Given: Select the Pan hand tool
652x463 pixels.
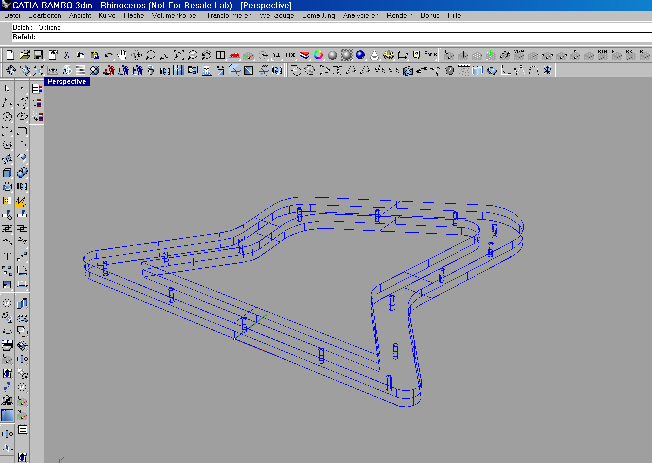Looking at the screenshot, I should coord(122,54).
